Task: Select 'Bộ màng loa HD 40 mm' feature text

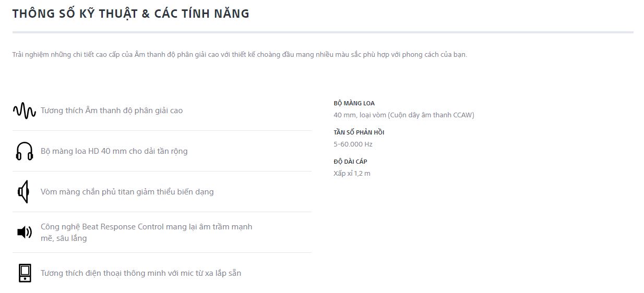Action: pyautogui.click(x=114, y=151)
